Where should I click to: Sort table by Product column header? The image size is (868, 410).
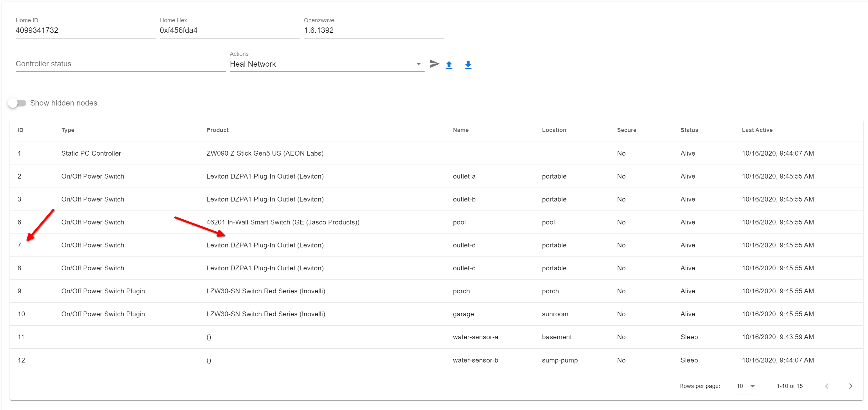click(x=217, y=130)
